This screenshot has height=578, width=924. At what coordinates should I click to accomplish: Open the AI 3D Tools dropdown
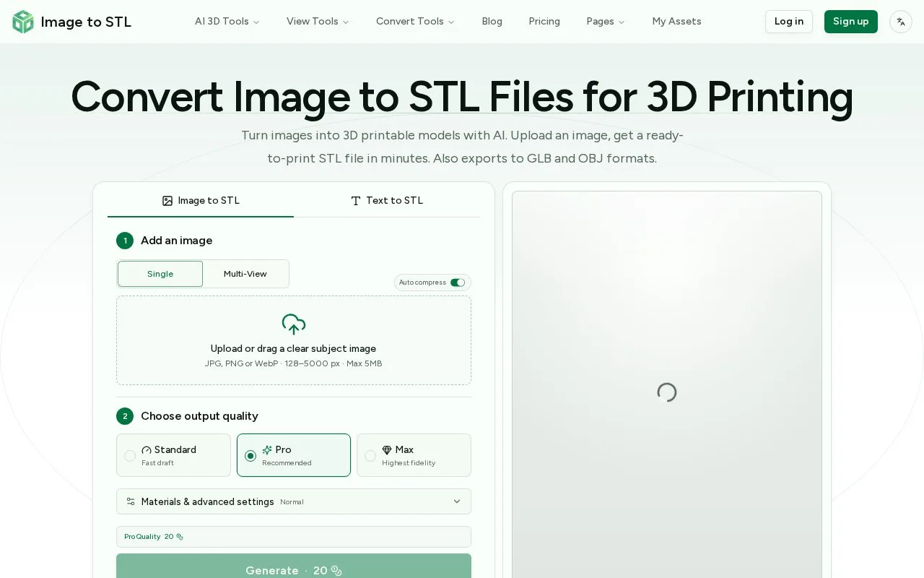click(227, 22)
